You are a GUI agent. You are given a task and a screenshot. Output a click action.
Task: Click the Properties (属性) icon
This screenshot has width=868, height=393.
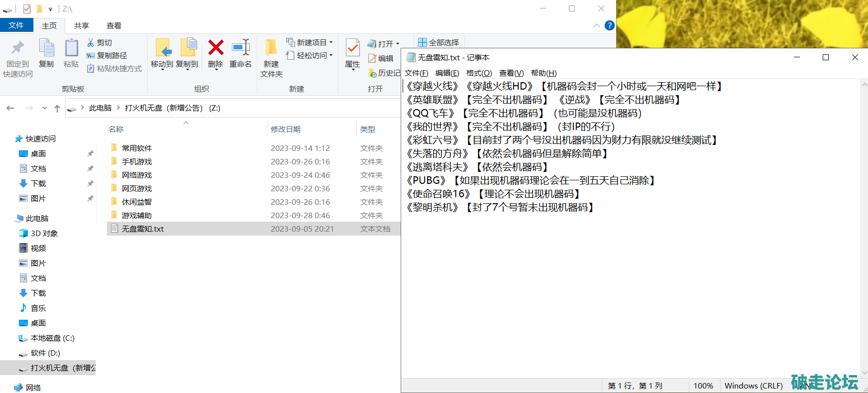pos(352,48)
